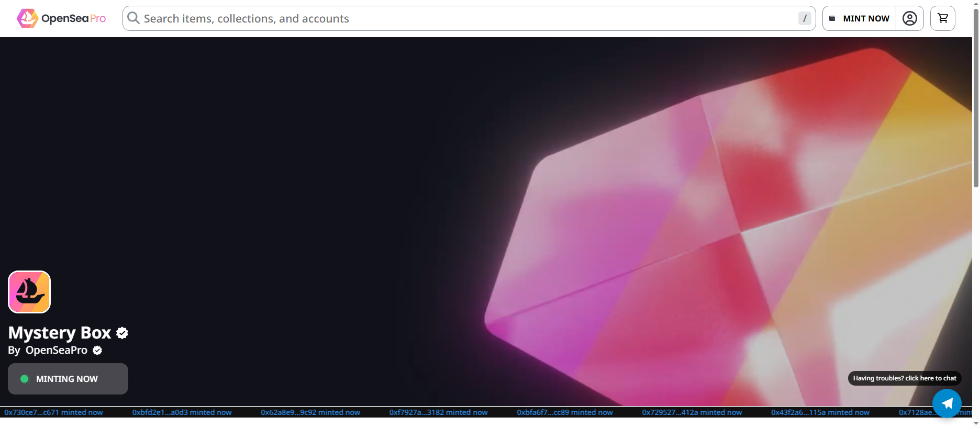The height and width of the screenshot is (428, 980).
Task: Click the search magnifier icon
Action: click(x=133, y=18)
